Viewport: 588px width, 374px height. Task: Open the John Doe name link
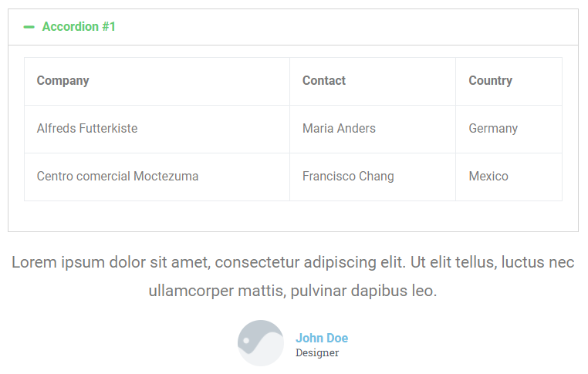(322, 338)
